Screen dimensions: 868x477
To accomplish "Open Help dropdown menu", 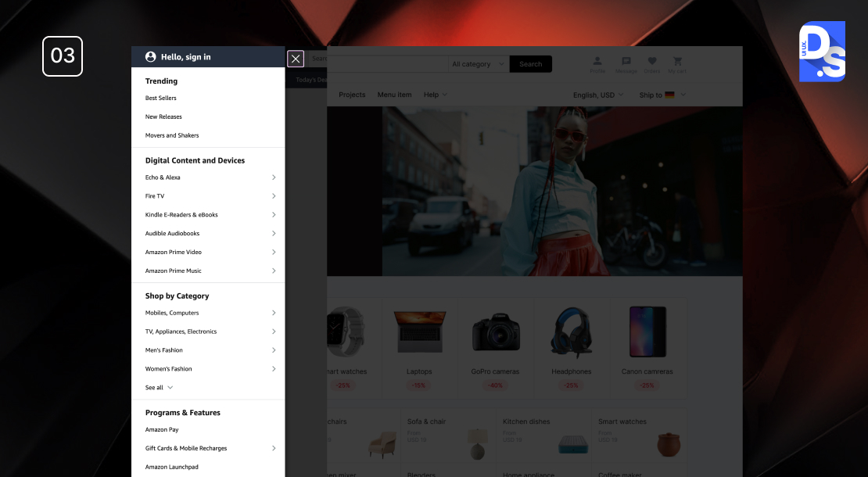I will coord(435,95).
